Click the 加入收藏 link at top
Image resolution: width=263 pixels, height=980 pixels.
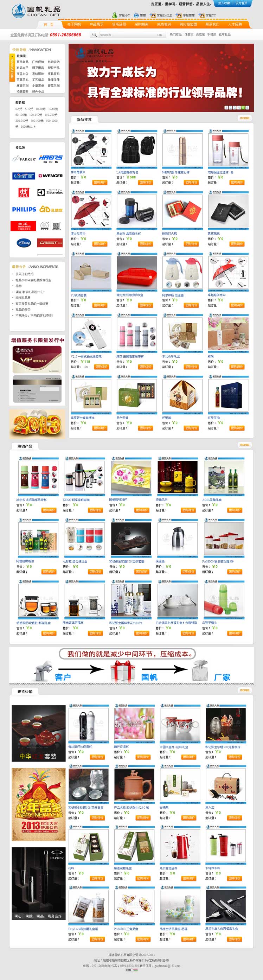pos(224,3)
